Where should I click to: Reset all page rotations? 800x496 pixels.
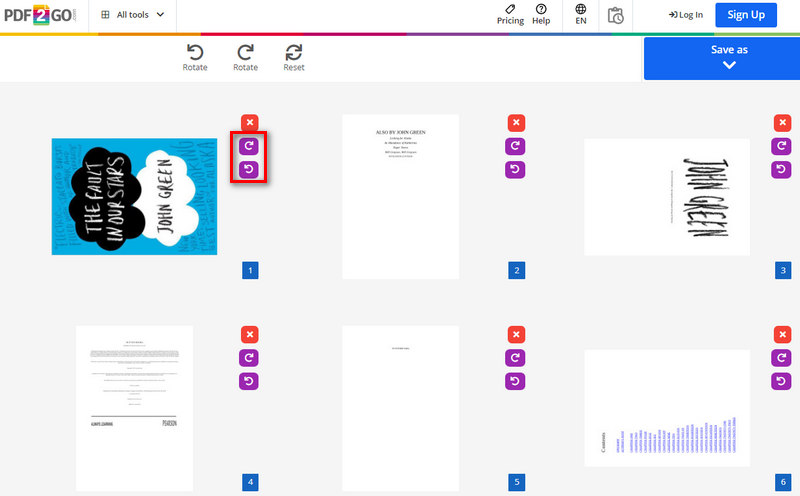[294, 58]
